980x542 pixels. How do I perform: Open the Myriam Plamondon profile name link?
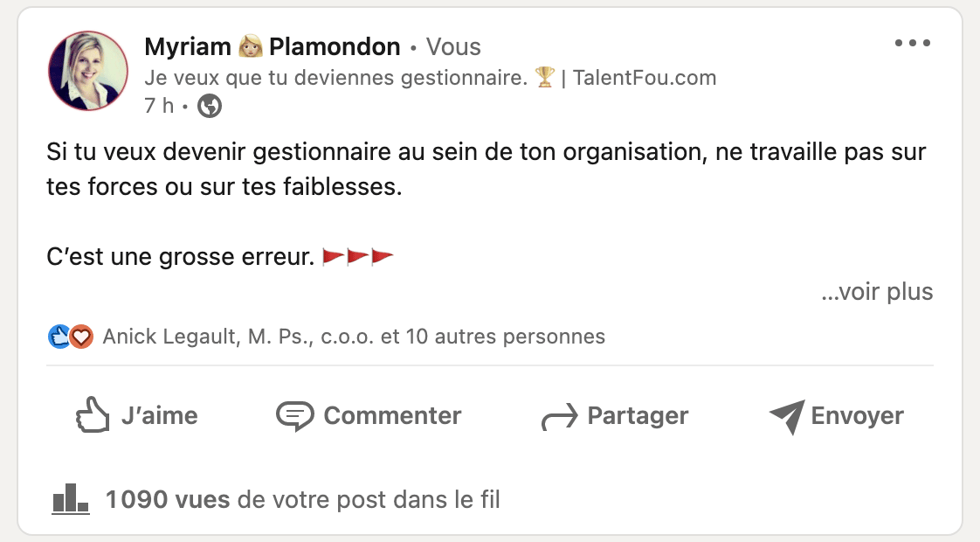(273, 47)
